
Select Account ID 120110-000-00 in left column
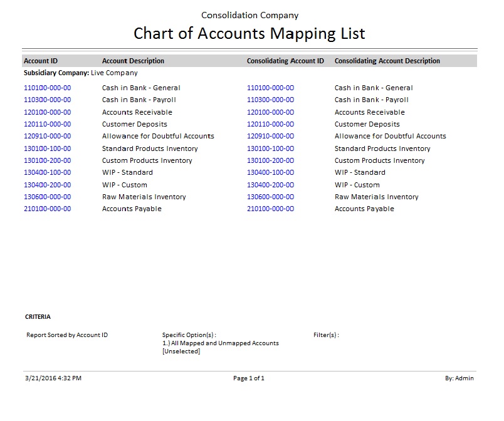click(x=47, y=124)
